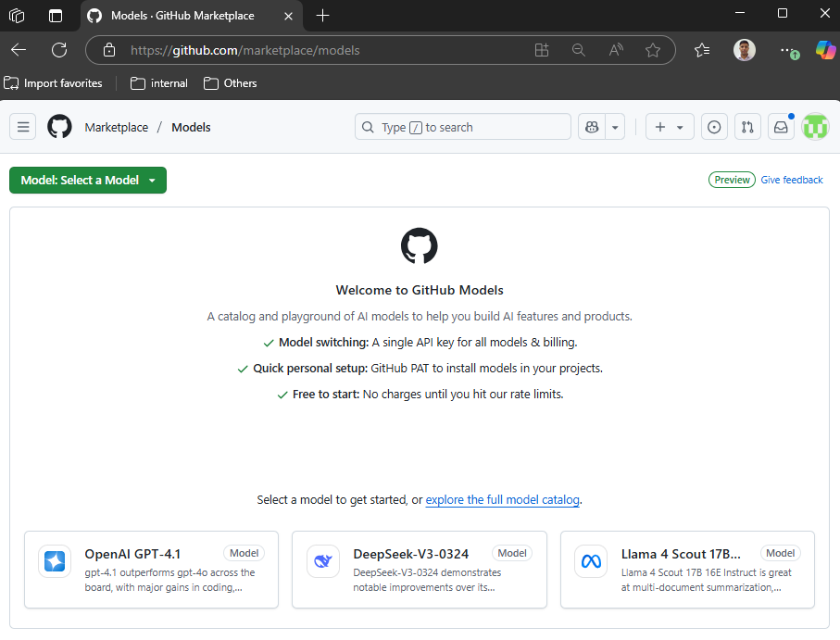Launch the Copilot sidebar icon
The width and height of the screenshot is (840, 640).
(x=825, y=50)
